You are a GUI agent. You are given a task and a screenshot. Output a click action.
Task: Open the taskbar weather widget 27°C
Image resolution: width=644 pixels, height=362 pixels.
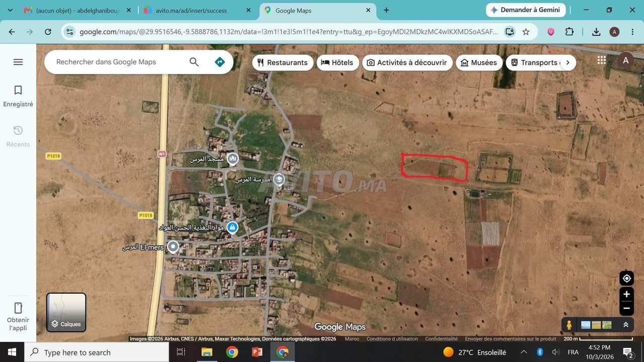click(475, 352)
